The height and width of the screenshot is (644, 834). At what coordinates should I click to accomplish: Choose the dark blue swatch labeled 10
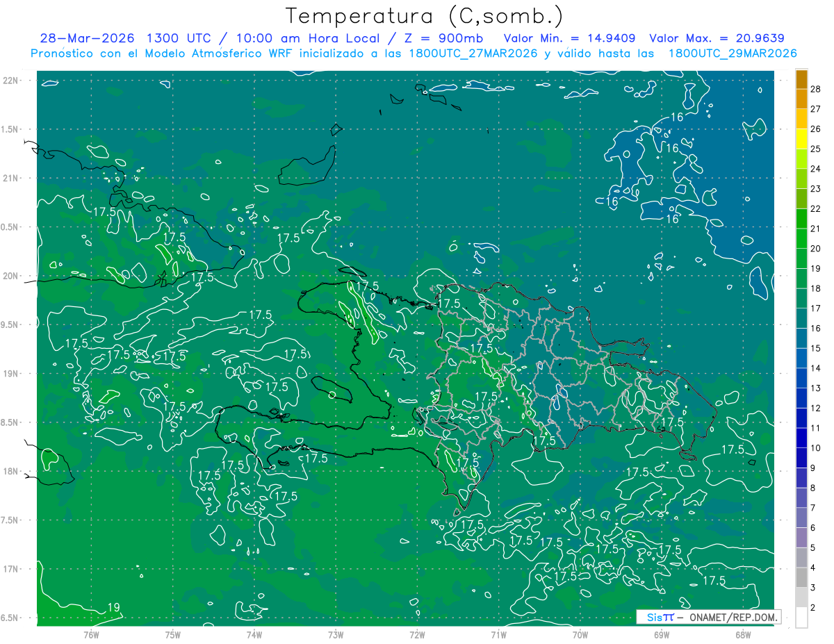click(x=801, y=438)
